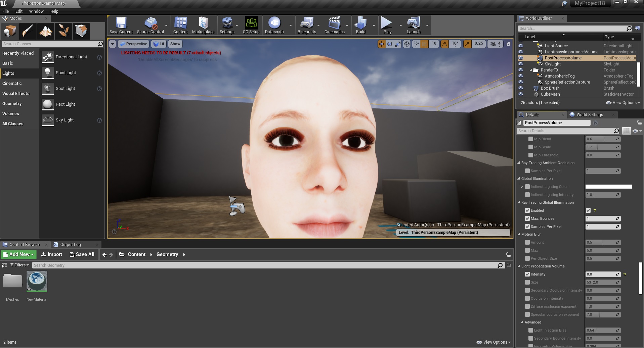Click the Datasmith toolbar icon
The image size is (644, 348).
274,26
